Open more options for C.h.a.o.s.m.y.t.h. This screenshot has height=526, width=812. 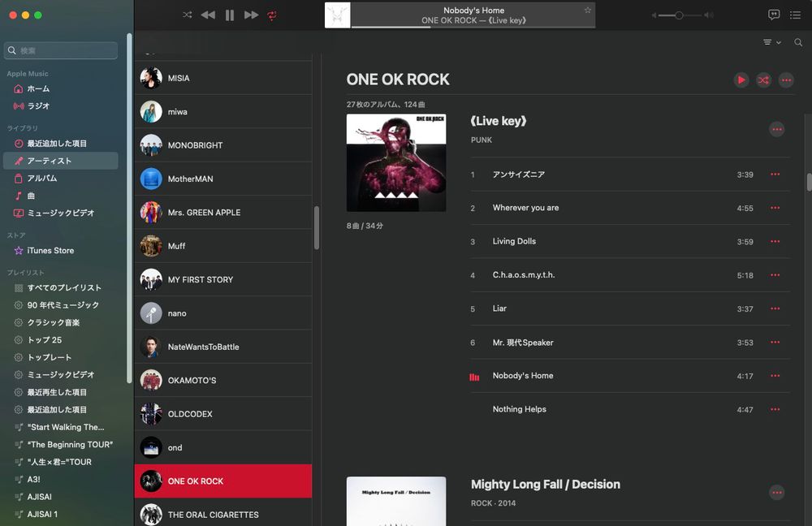click(775, 275)
